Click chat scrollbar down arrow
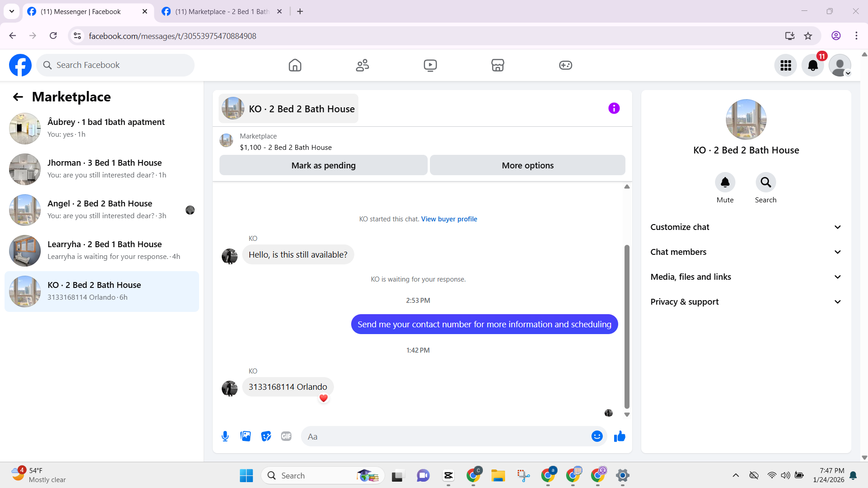Screen dimensions: 868x488 (627, 414)
